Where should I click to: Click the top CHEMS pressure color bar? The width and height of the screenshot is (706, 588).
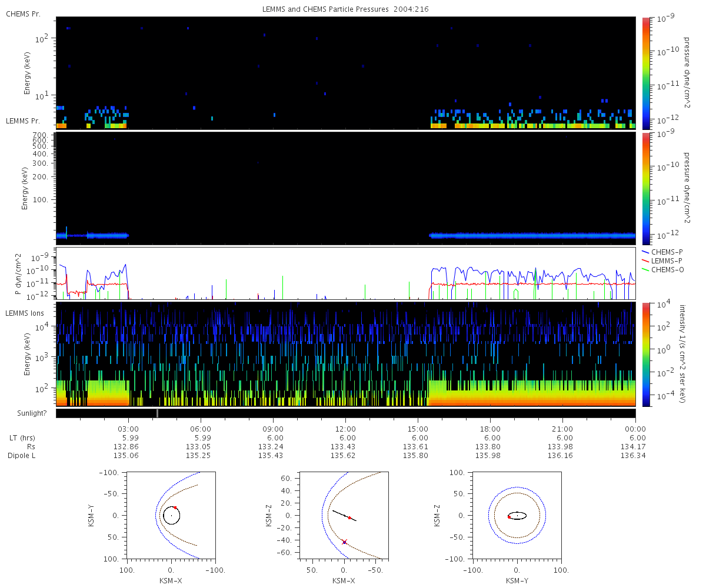(x=645, y=72)
